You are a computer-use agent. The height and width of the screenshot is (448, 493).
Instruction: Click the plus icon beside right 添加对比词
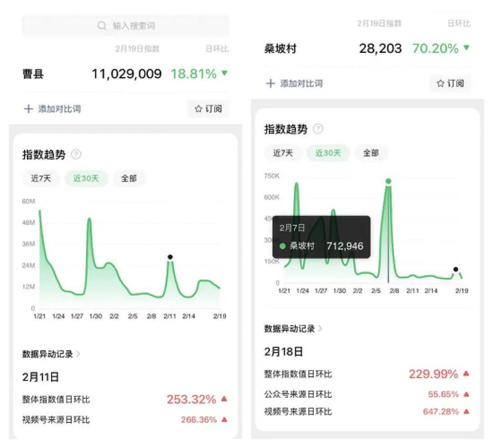click(x=271, y=83)
